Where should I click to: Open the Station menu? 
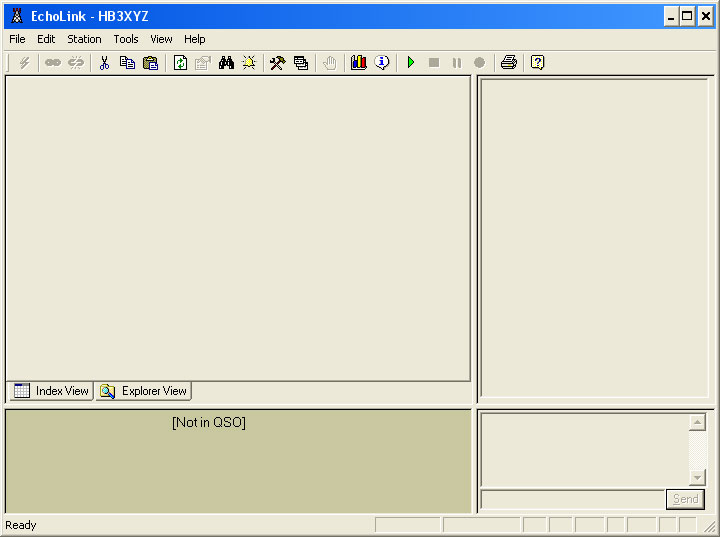tap(84, 39)
